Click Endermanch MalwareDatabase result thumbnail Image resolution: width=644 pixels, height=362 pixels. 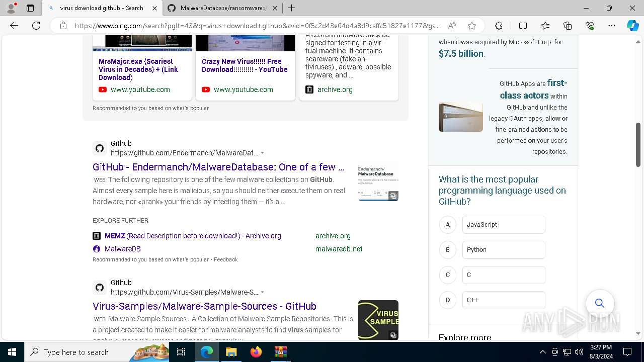pyautogui.click(x=378, y=181)
